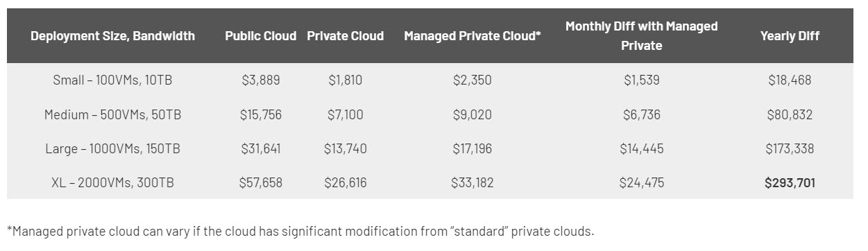Click the $17,196 managed private cloud cell

(x=472, y=148)
